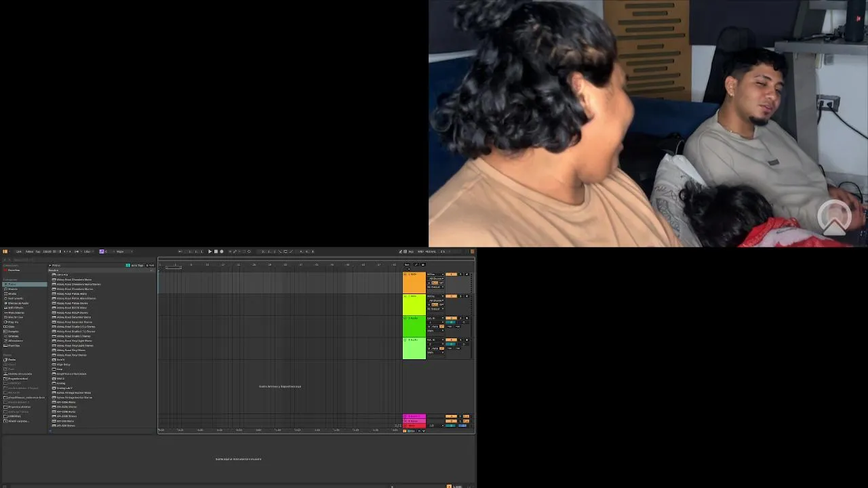Toggle Follow playback icon in transport

[x=180, y=251]
